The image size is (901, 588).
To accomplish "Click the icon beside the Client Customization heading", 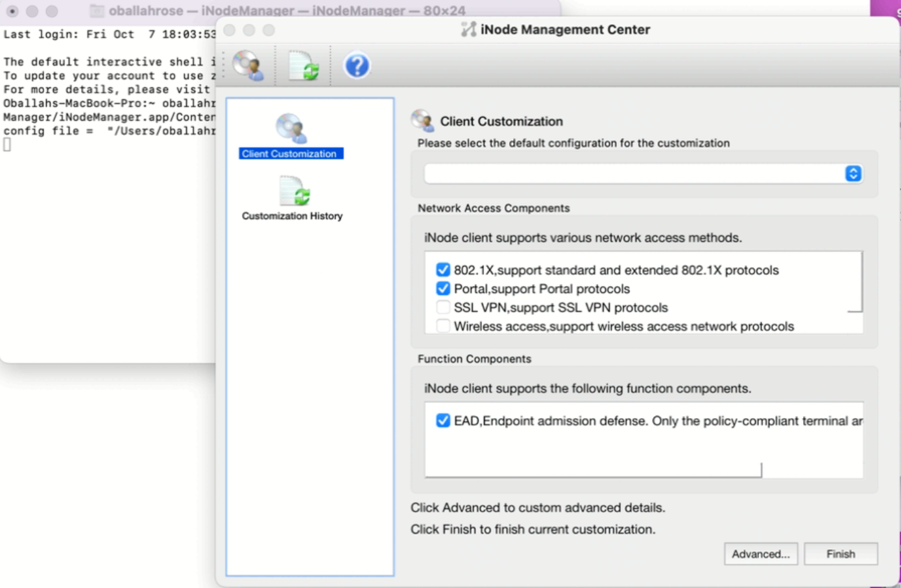I will (x=422, y=121).
